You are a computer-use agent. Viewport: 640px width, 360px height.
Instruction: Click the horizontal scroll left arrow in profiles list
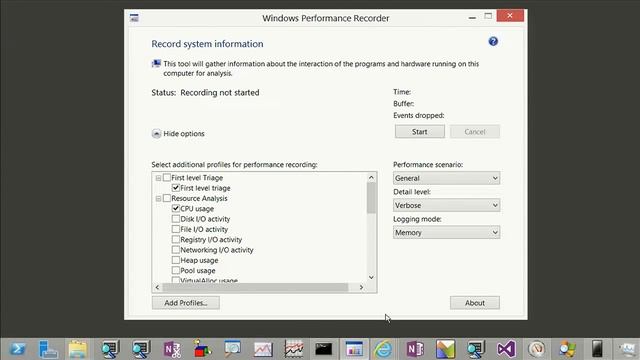point(158,287)
